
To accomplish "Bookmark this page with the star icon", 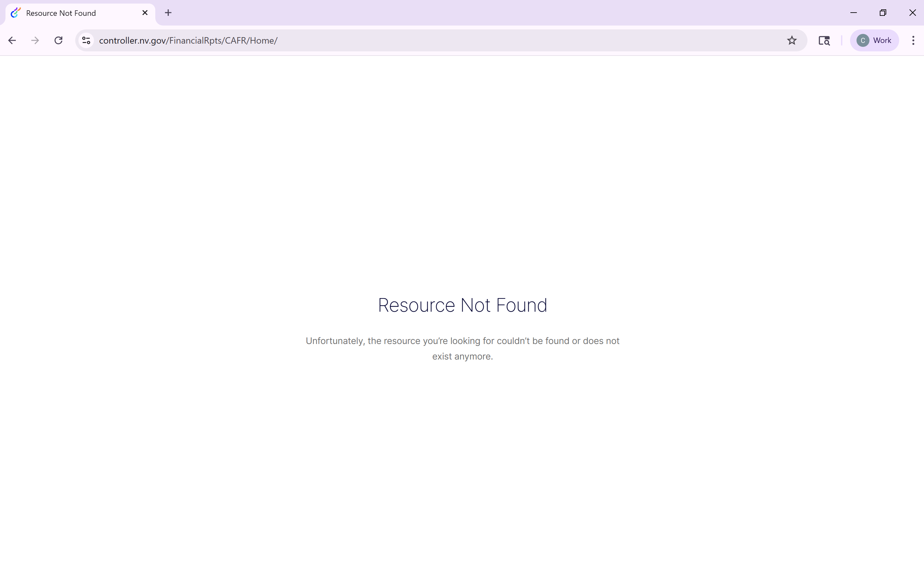I will [x=792, y=40].
